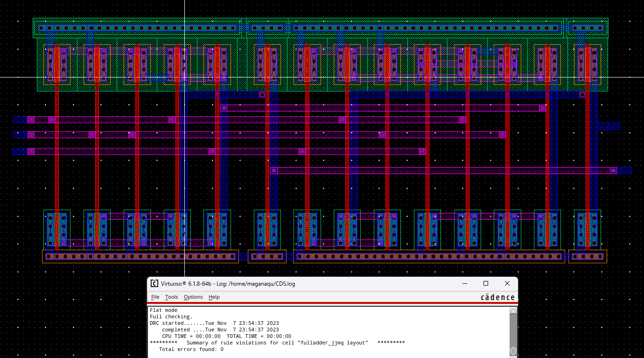
Task: Click the 'Total errors found: 0' log line
Action: [191, 349]
